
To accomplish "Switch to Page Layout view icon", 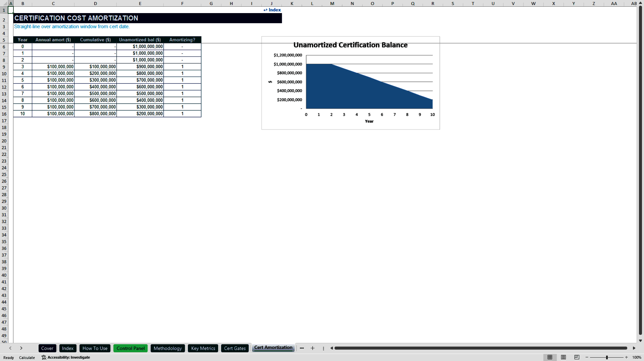I will click(563, 357).
